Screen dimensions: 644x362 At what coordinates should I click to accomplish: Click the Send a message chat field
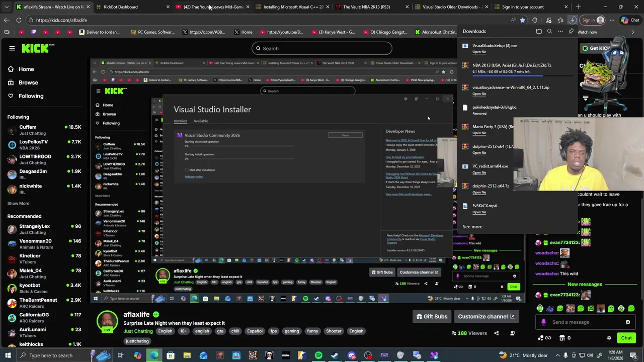tap(585, 322)
